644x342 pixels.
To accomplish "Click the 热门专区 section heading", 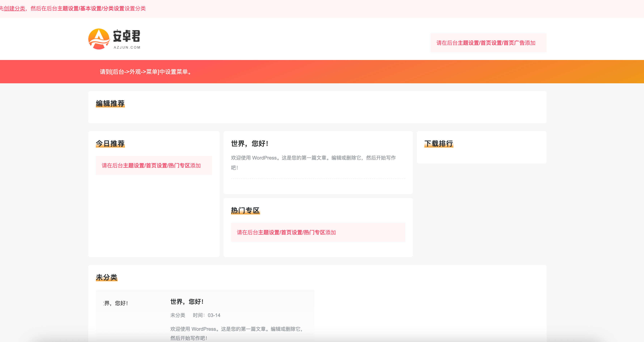I will tap(245, 210).
